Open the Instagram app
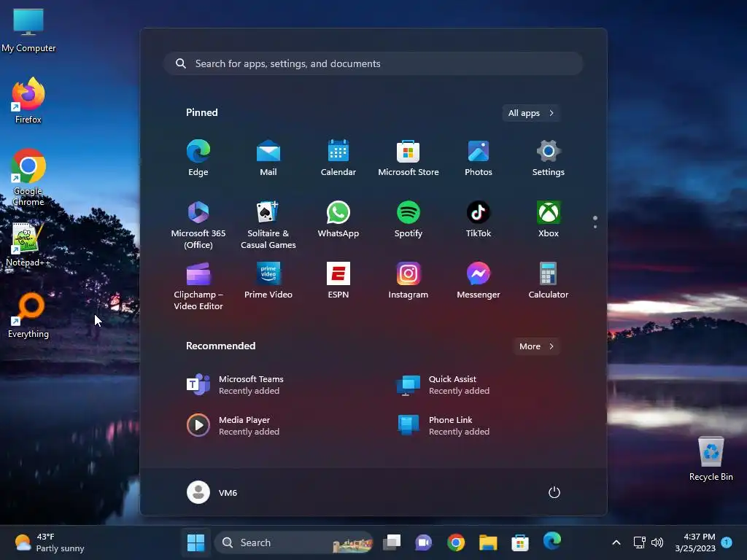Image resolution: width=747 pixels, height=560 pixels. 409,281
